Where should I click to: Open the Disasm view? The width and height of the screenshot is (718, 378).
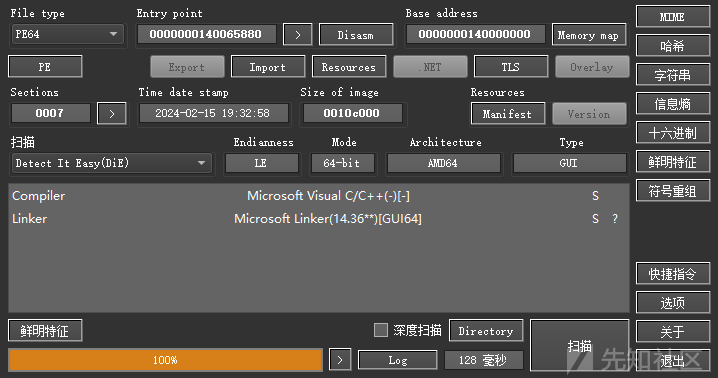(x=356, y=35)
